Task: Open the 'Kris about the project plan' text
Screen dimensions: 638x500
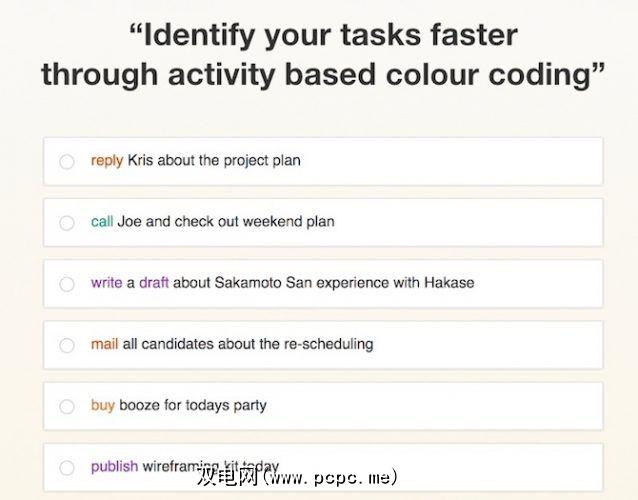Action: click(214, 160)
